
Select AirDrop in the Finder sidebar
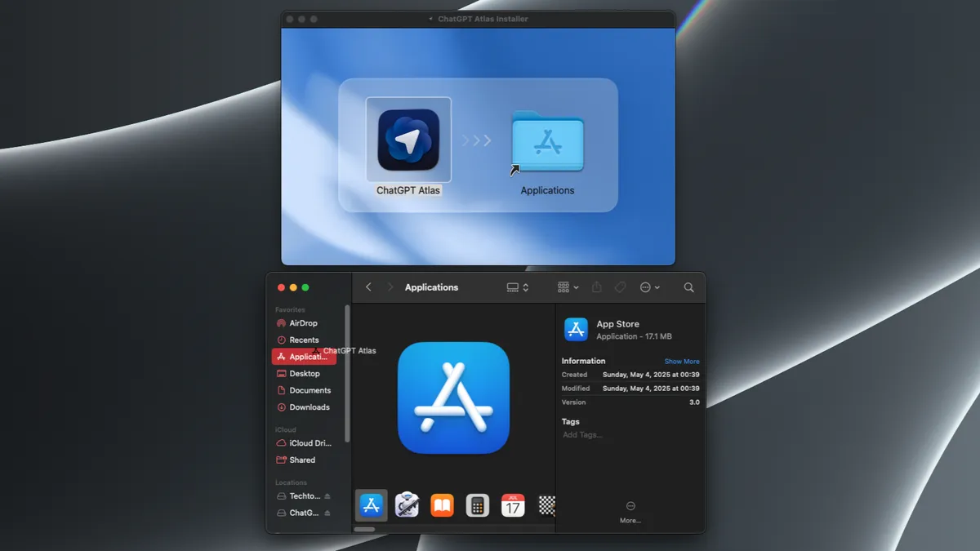pos(304,322)
